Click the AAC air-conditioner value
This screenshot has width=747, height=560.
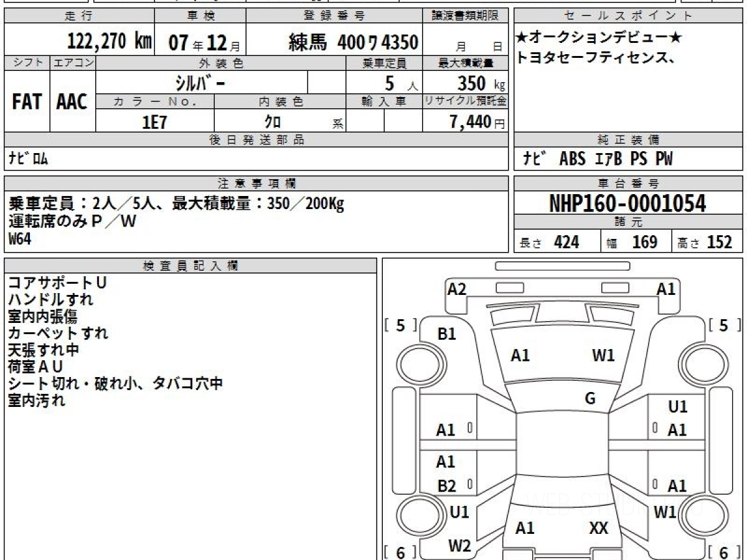point(72,101)
